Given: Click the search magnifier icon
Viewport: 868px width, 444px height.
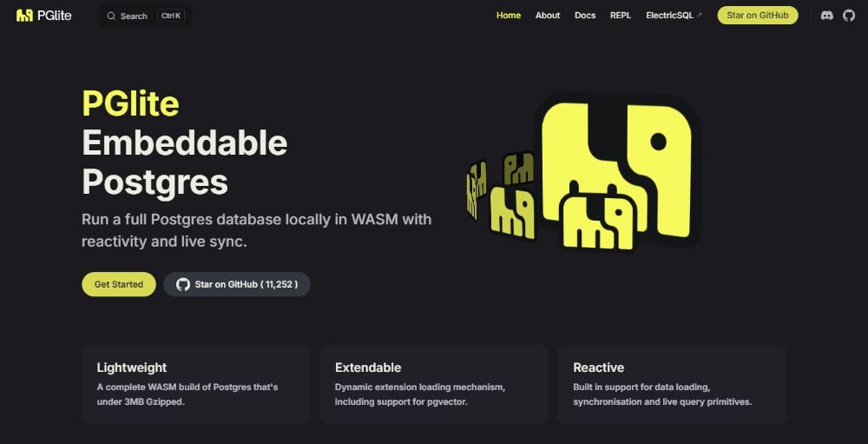Looking at the screenshot, I should (x=111, y=17).
